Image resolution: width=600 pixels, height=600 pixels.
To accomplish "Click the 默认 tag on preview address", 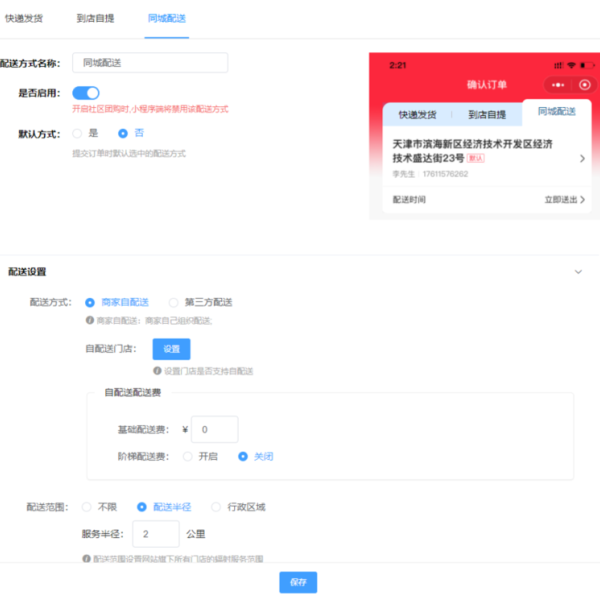I will click(476, 158).
